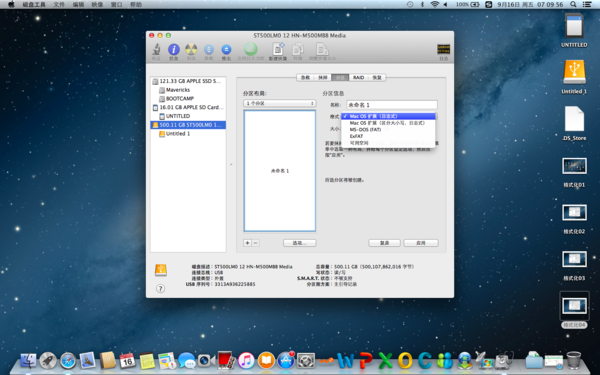Click the plus add-partition button
Viewport: 600px width, 375px height.
point(248,243)
